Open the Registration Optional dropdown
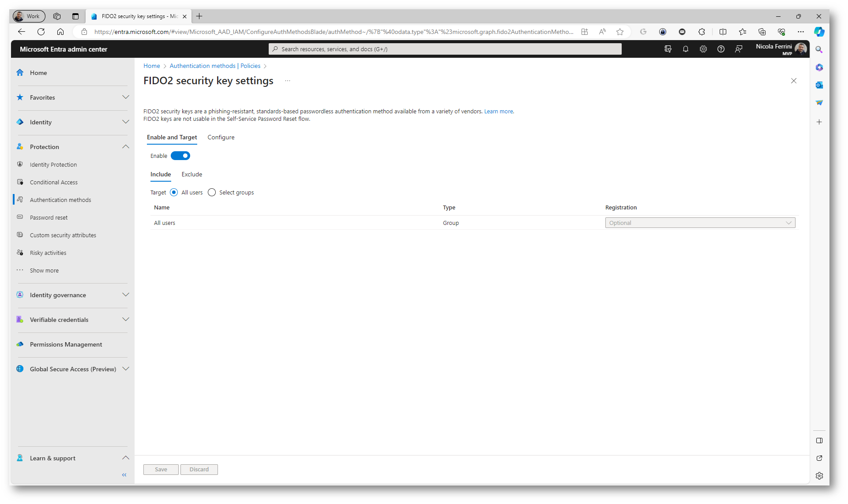This screenshot has width=848, height=504. point(700,223)
